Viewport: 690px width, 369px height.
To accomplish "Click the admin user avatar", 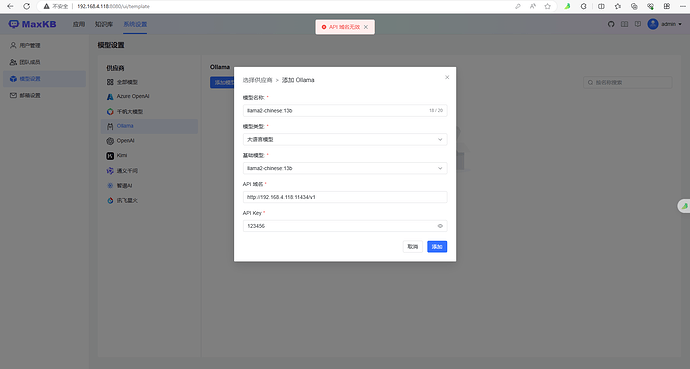I will pos(653,24).
